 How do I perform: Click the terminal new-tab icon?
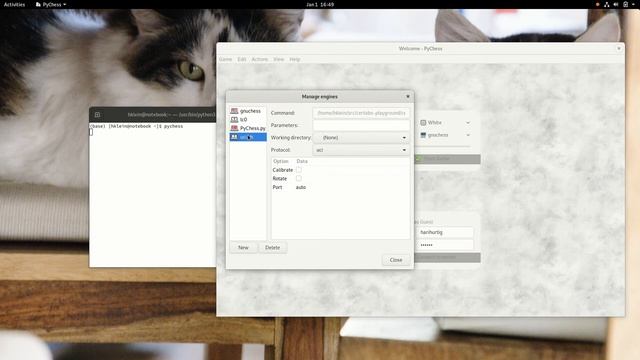tap(97, 115)
